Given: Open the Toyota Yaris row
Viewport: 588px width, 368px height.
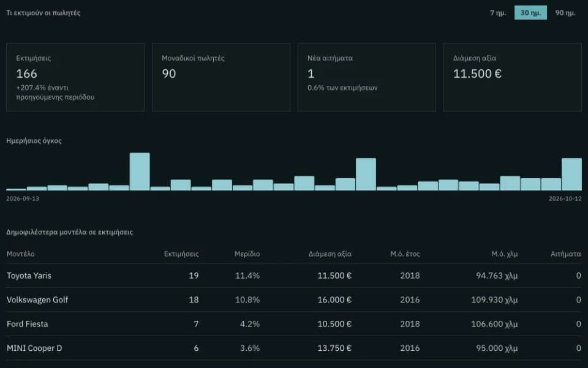Looking at the screenshot, I should pyautogui.click(x=294, y=276).
